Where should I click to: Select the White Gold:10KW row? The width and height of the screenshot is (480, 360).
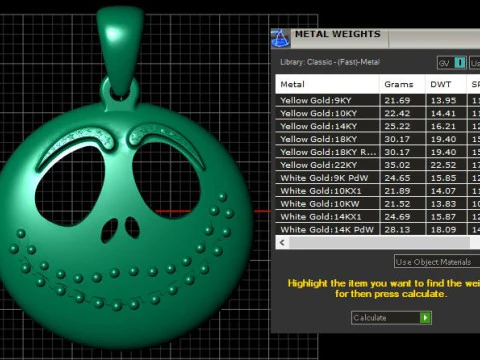coord(378,204)
